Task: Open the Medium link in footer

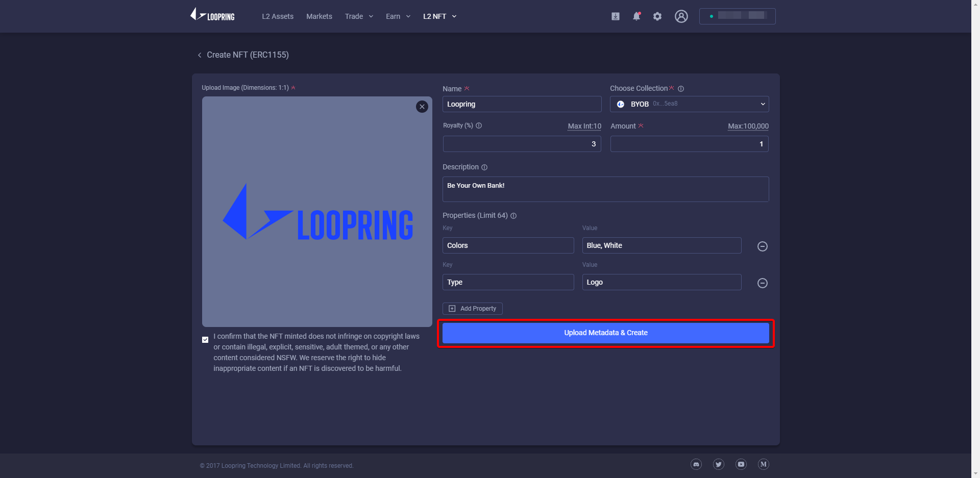Action: 764,464
